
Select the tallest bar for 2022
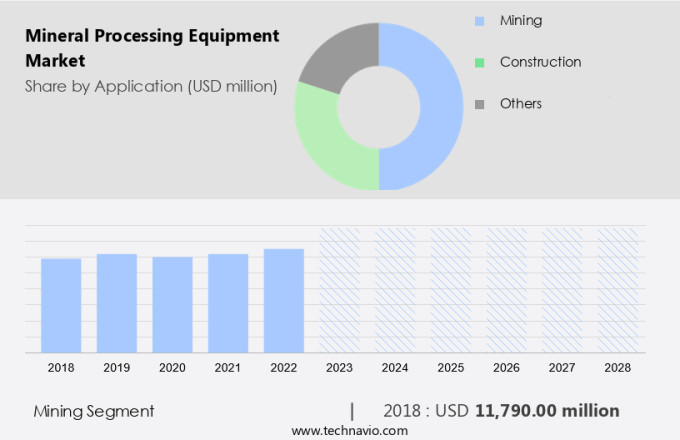[284, 300]
